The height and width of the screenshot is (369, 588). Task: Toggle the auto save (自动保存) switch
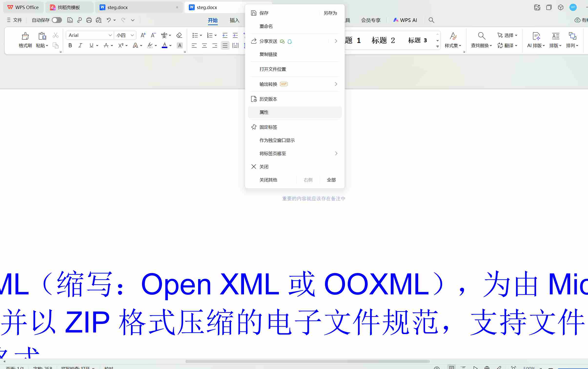[x=57, y=20]
